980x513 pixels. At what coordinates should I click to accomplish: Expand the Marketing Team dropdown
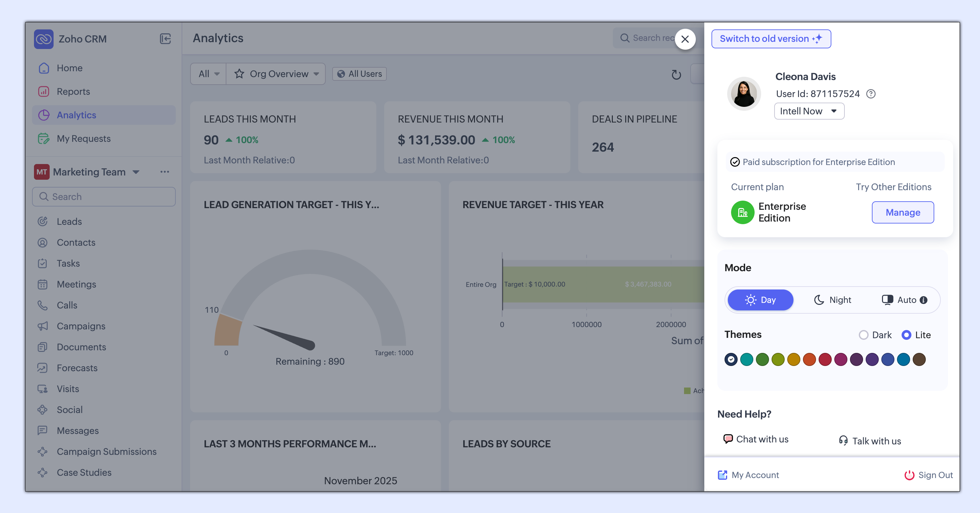(136, 173)
